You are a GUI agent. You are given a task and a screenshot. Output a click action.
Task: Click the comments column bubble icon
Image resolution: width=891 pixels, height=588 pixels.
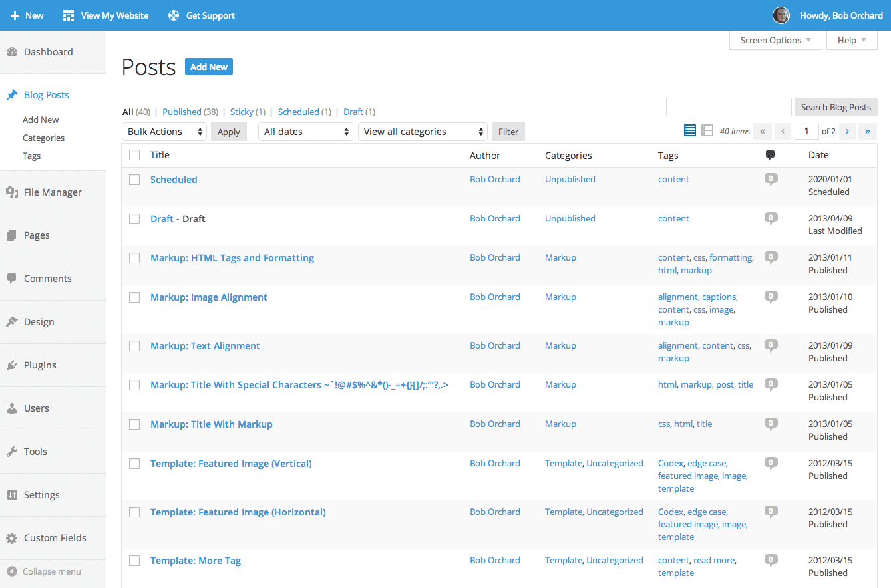pos(771,155)
